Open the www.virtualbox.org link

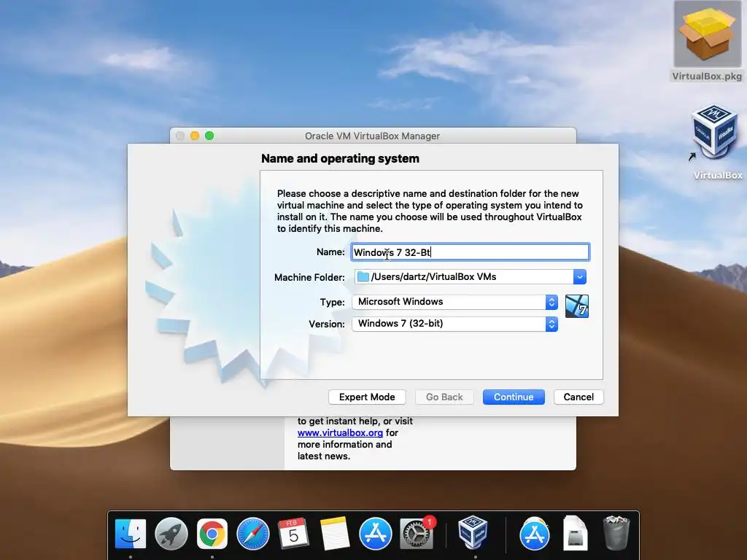(x=340, y=433)
